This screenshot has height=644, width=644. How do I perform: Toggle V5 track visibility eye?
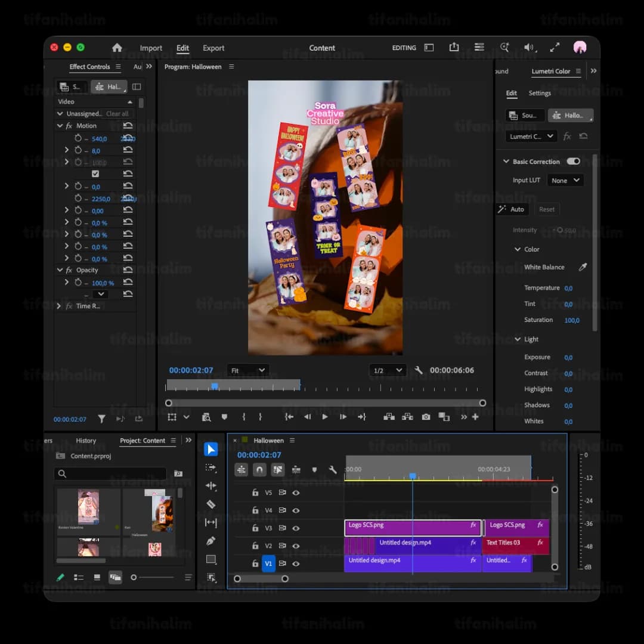[296, 493]
